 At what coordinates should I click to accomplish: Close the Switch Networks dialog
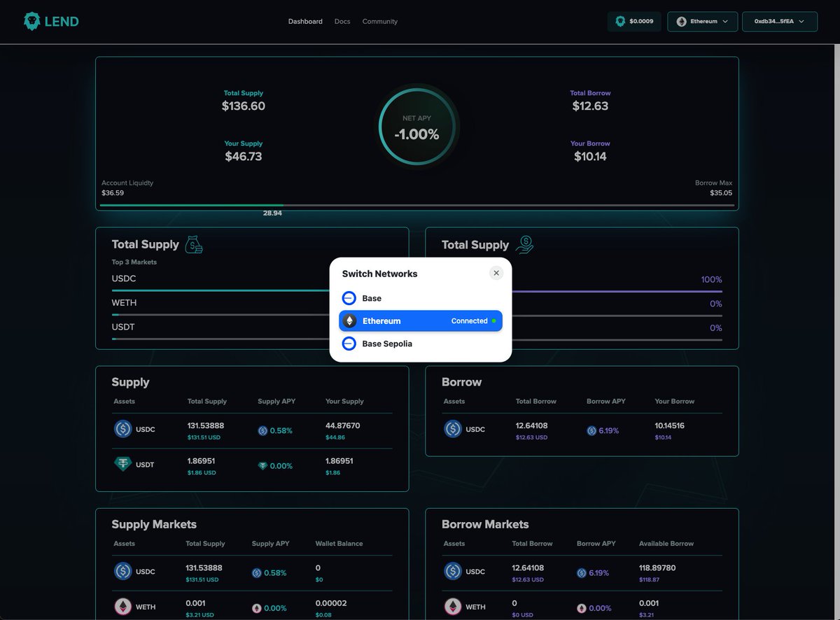click(x=496, y=273)
